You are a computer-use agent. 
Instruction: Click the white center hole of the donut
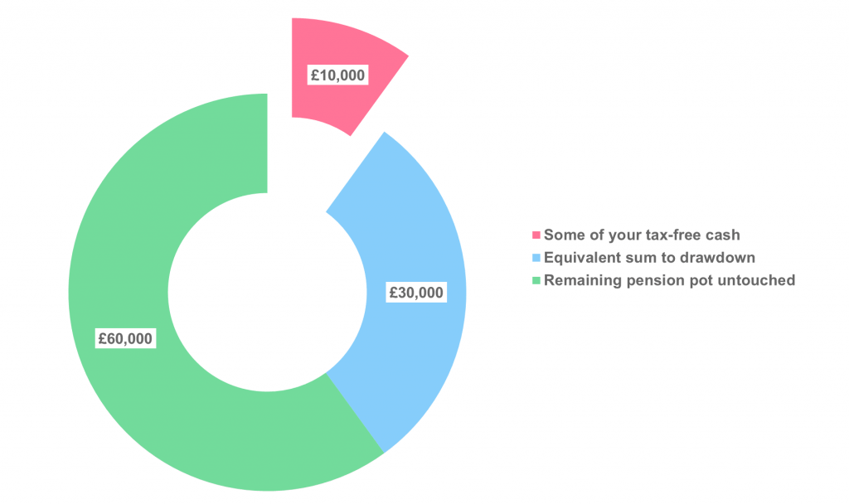pyautogui.click(x=268, y=293)
